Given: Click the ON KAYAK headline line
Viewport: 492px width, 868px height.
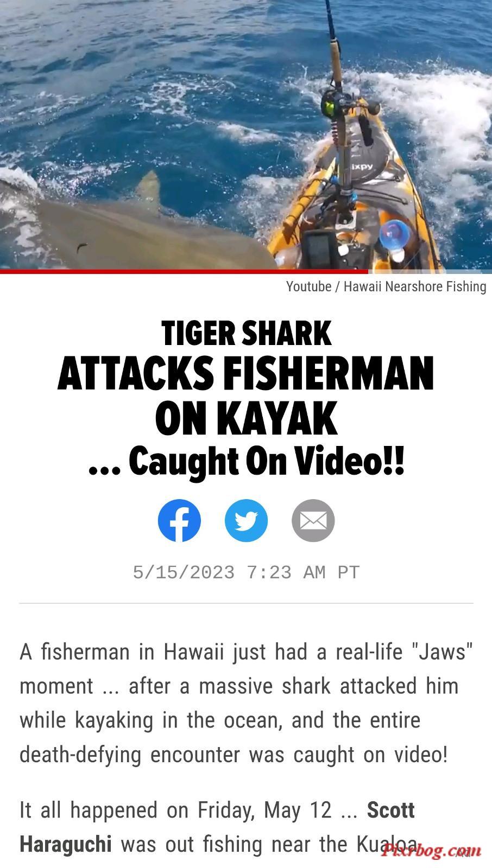Looking at the screenshot, I should 247,418.
